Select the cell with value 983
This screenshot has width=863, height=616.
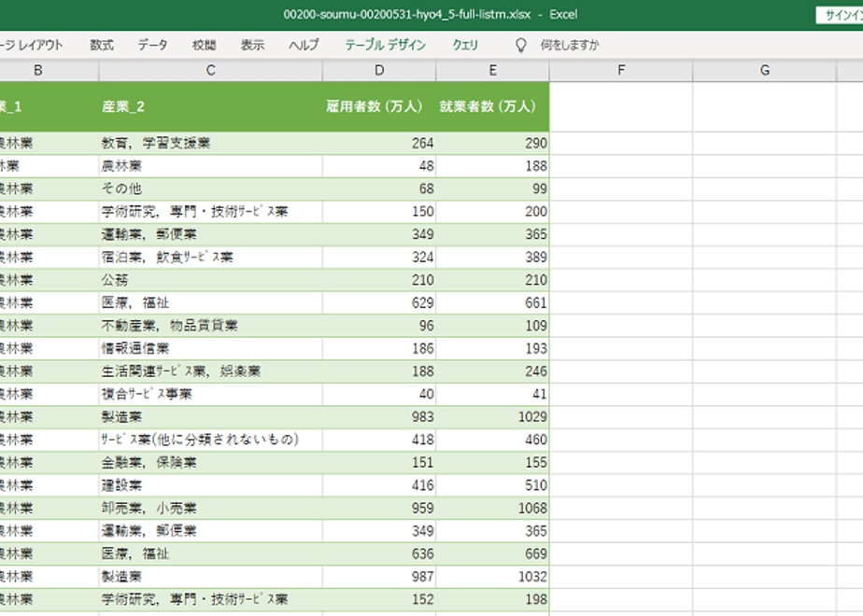pyautogui.click(x=379, y=417)
